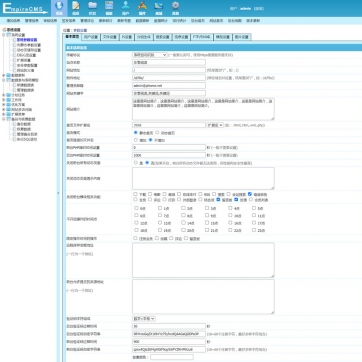362x362 pixels.
Task: Open 系统参数设置 in the sidebar tree
Action: [x=27, y=40]
